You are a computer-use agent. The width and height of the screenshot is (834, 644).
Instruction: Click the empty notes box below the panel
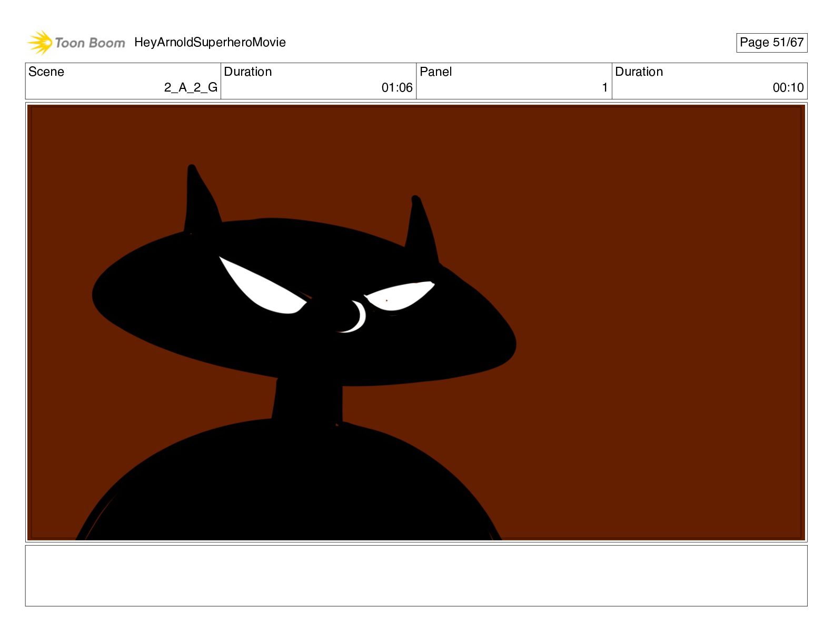[x=416, y=576]
